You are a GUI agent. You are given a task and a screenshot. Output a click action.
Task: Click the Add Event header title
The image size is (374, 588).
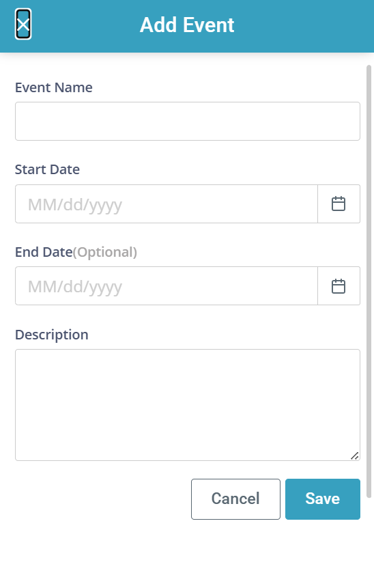[187, 25]
